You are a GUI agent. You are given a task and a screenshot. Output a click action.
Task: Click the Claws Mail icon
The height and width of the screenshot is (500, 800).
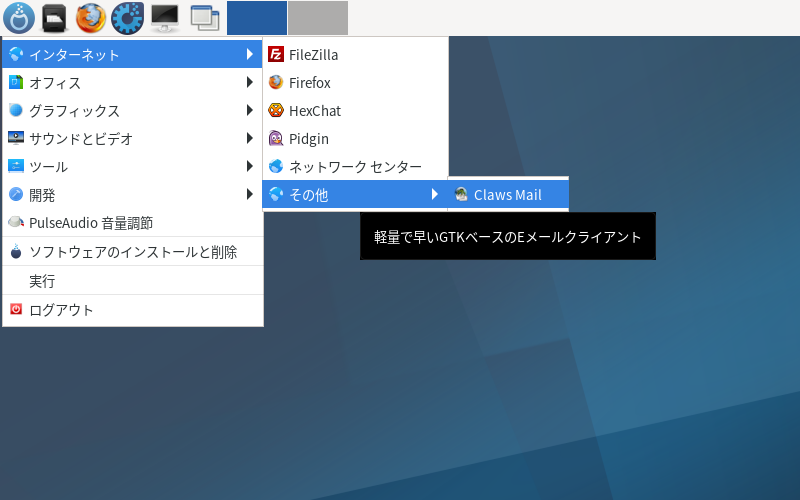(x=461, y=194)
